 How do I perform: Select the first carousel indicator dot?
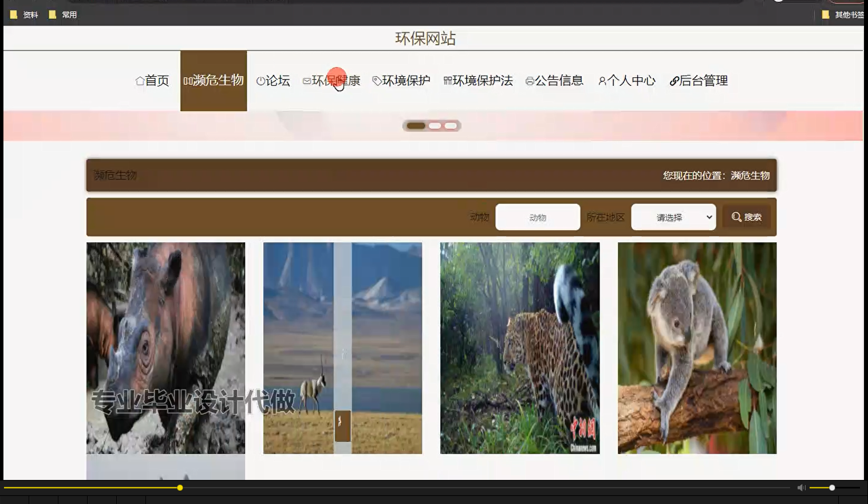point(416,126)
